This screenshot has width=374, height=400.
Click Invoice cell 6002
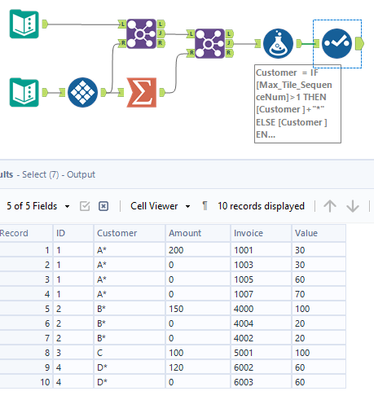pos(261,367)
